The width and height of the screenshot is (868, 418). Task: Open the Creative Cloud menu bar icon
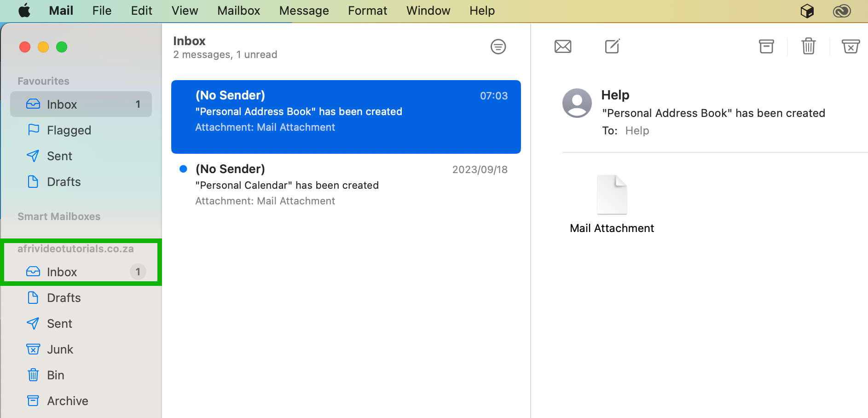click(842, 11)
